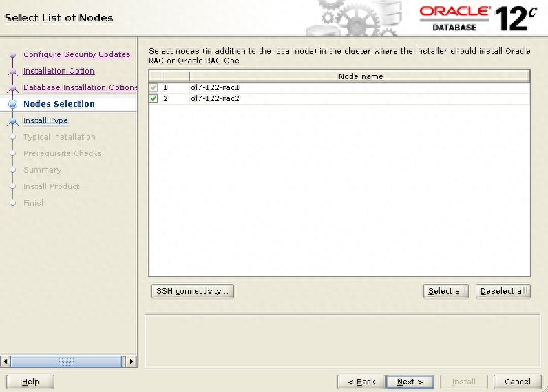548x392 pixels.
Task: Click the Configure Security Updates step bullet
Action: click(12, 55)
